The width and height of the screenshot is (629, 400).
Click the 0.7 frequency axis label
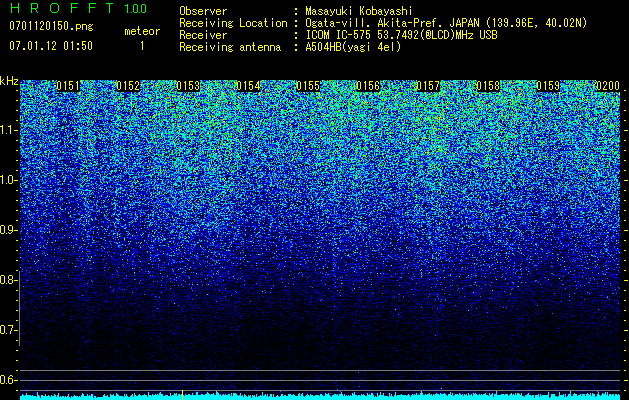coord(9,330)
